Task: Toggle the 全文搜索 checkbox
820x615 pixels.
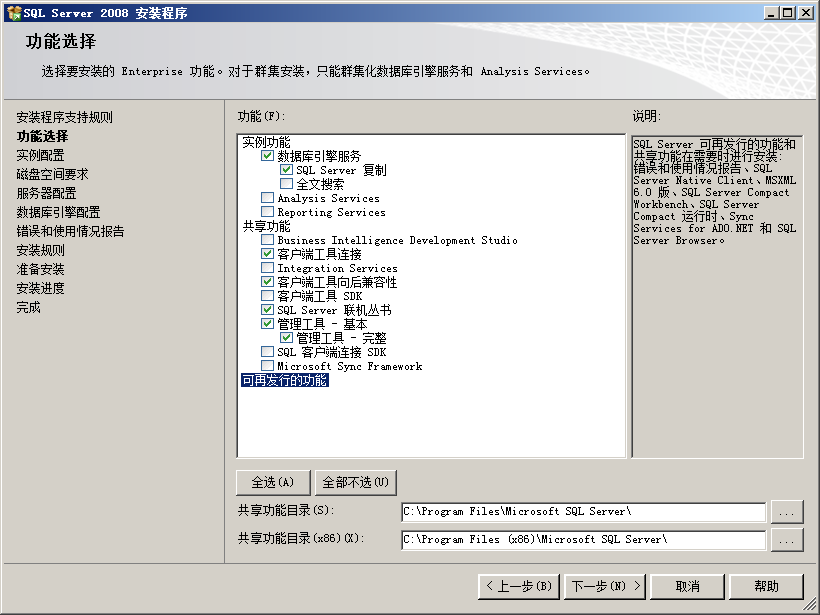Action: coord(286,184)
